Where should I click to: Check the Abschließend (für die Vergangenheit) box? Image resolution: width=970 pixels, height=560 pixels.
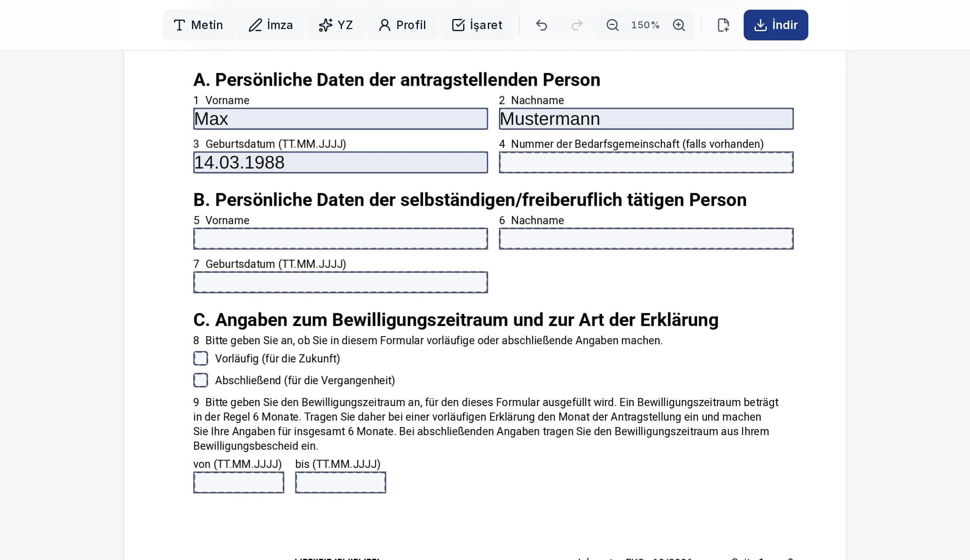click(x=200, y=380)
